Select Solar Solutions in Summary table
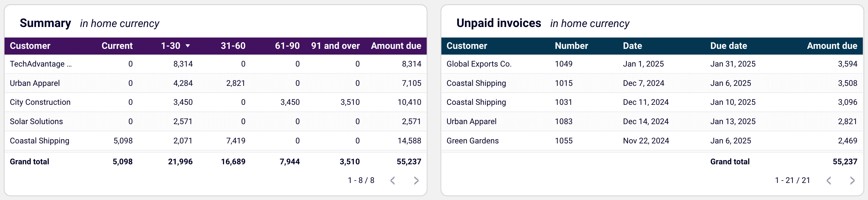The image size is (868, 200). (x=36, y=121)
